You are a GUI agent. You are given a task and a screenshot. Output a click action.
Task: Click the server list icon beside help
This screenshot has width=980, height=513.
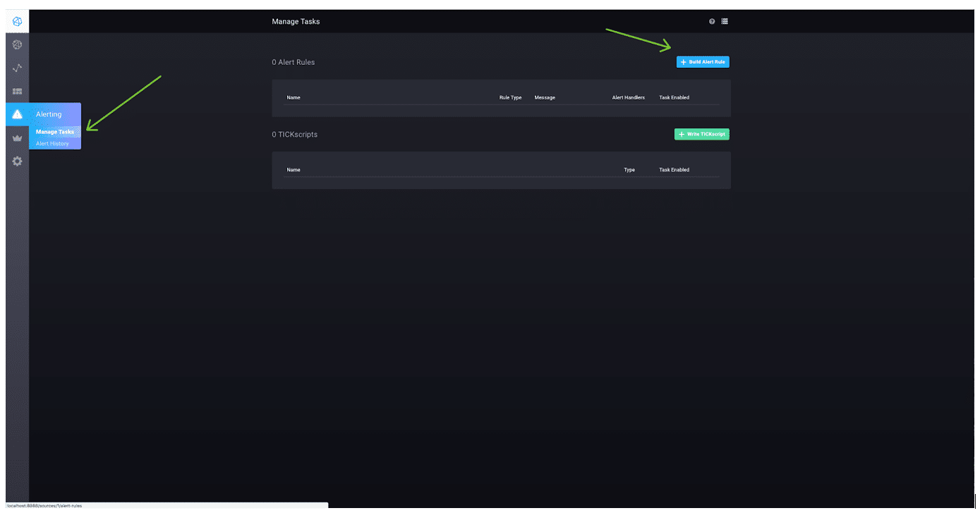pyautogui.click(x=725, y=21)
